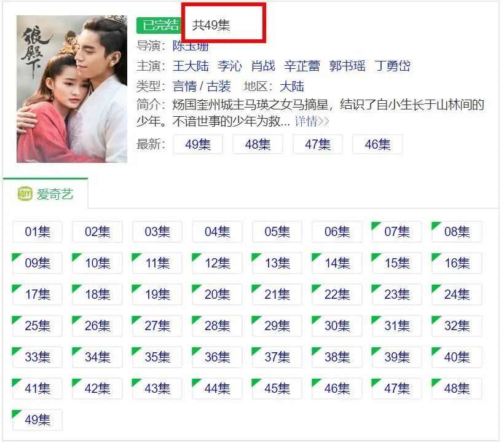Screen dimensions: 504x442
Task: Switch to the 爱奇艺 source tab
Action: tap(45, 194)
